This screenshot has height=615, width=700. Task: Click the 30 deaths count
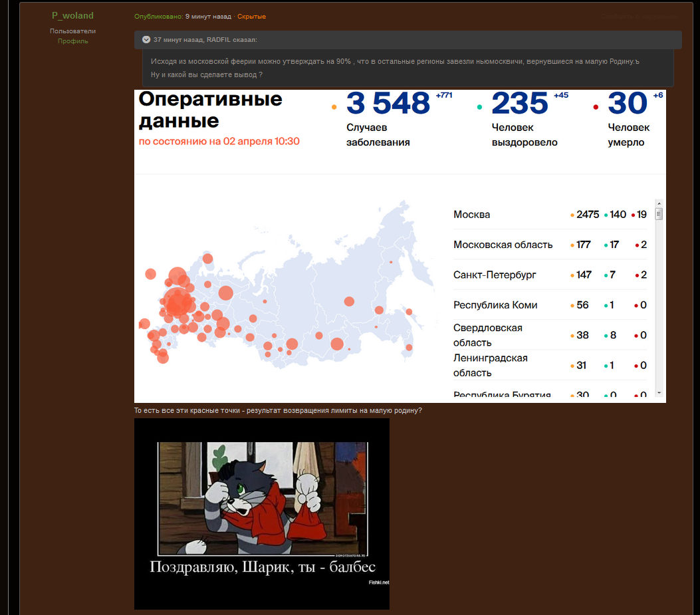coord(628,103)
